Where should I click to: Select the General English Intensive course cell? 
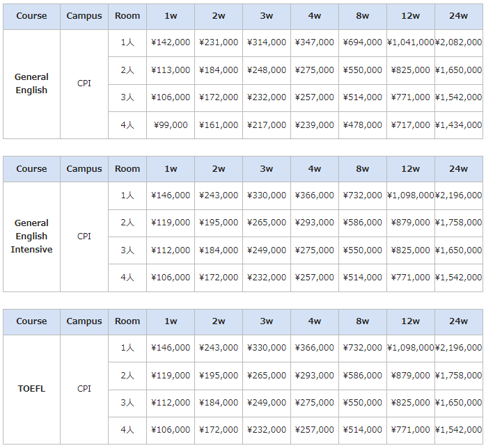pos(31,237)
